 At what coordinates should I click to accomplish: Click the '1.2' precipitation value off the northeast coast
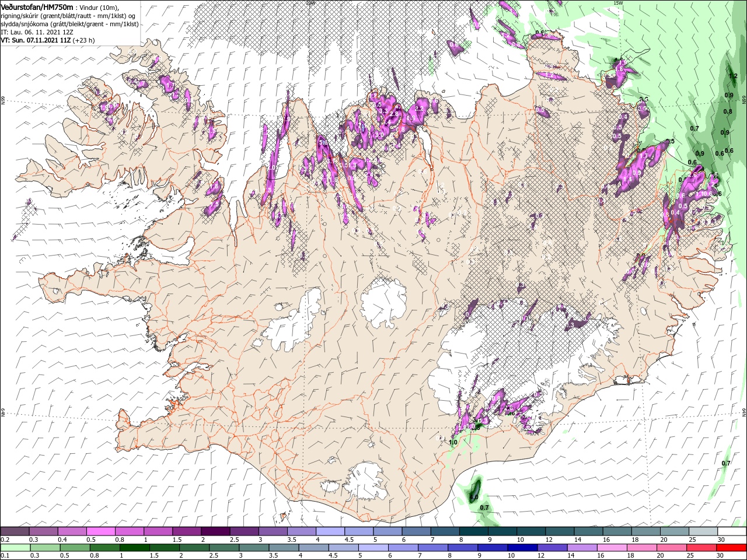pos(734,76)
